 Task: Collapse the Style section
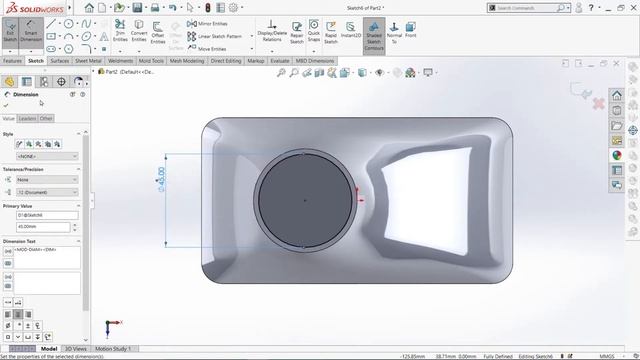click(78, 134)
